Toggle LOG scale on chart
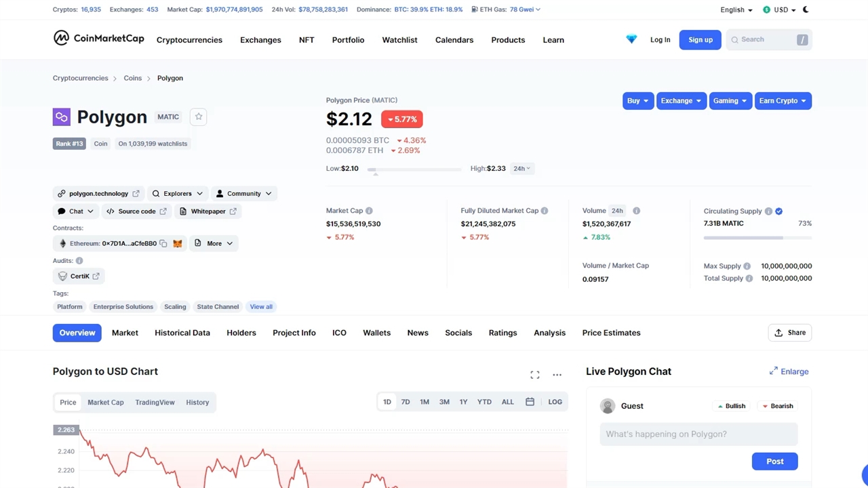 point(555,402)
